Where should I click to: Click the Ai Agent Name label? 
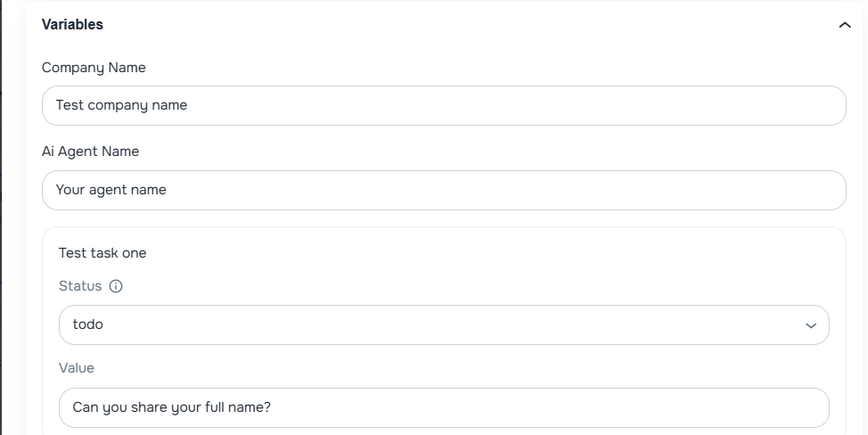click(x=90, y=152)
